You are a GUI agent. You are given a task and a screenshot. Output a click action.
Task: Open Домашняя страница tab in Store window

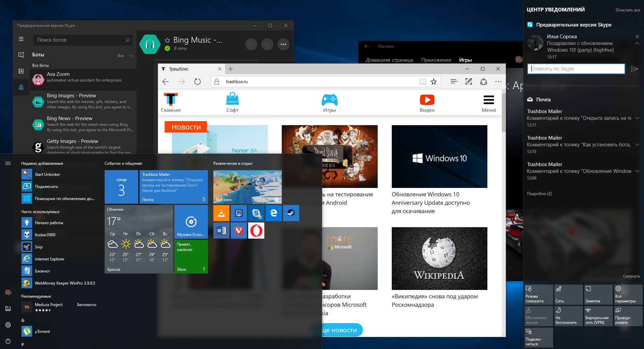(389, 60)
